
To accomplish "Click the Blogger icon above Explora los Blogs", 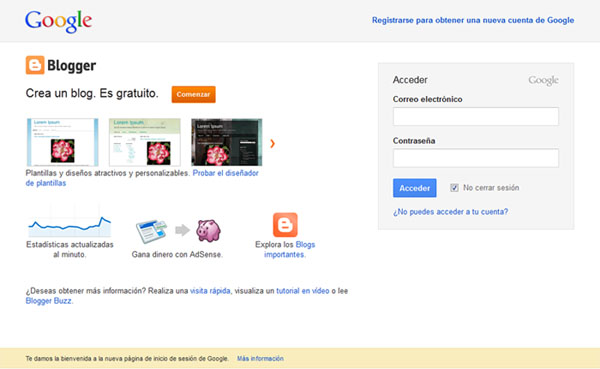I will [x=285, y=225].
